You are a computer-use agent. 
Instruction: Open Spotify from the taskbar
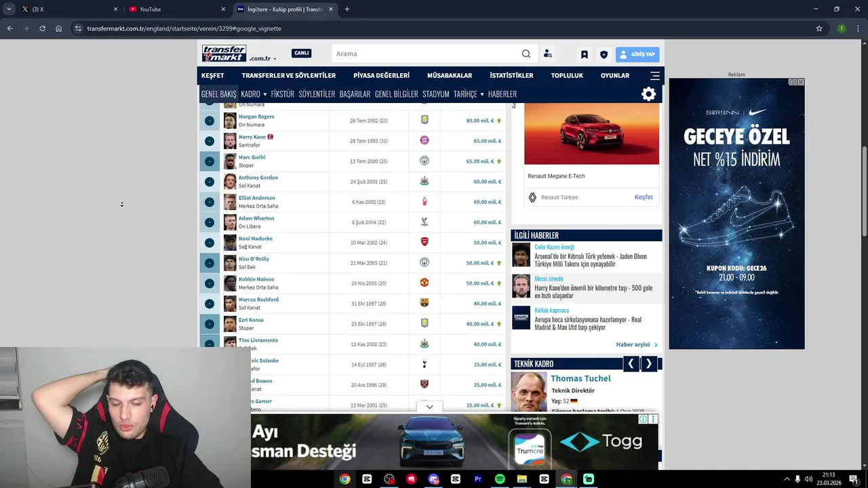(500, 479)
